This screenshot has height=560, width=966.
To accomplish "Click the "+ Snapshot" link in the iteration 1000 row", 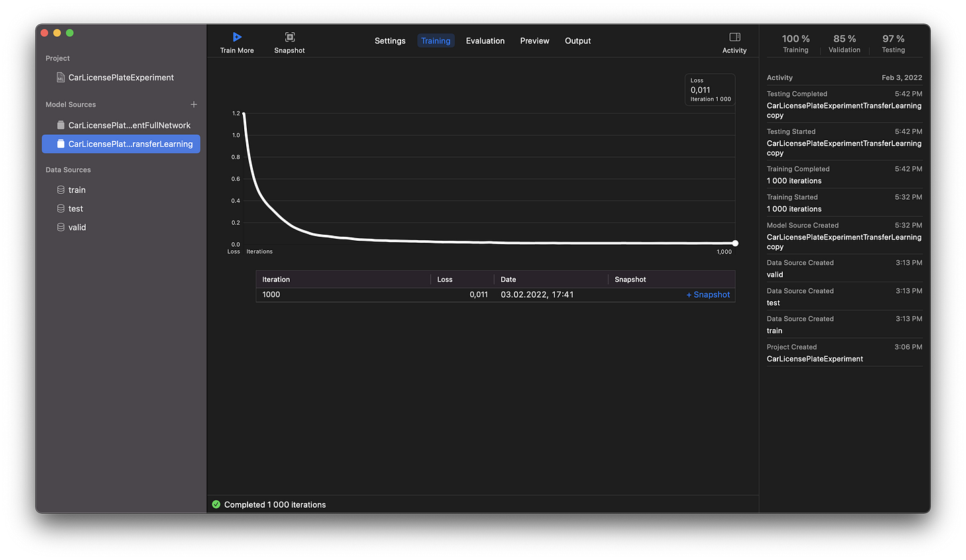I will [x=708, y=295].
